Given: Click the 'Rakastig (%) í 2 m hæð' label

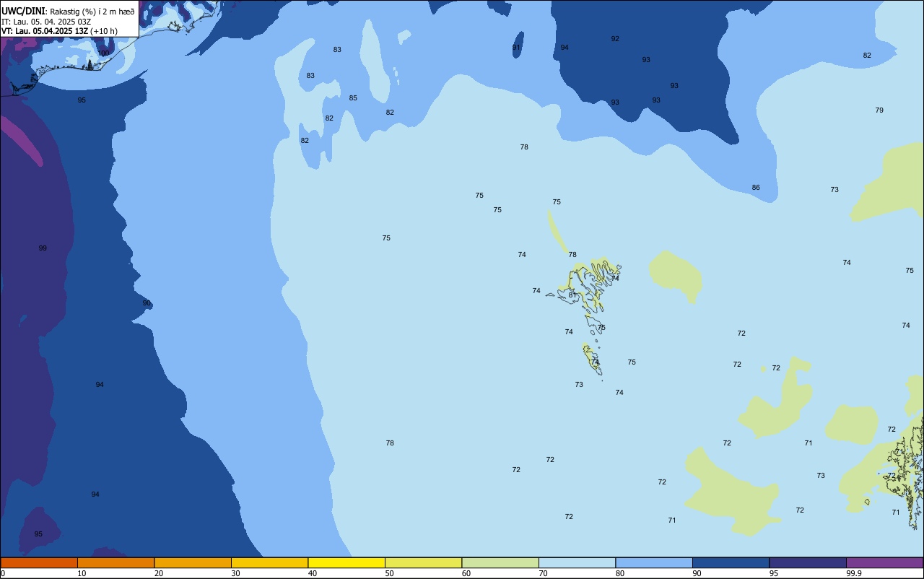Looking at the screenshot, I should (x=92, y=12).
